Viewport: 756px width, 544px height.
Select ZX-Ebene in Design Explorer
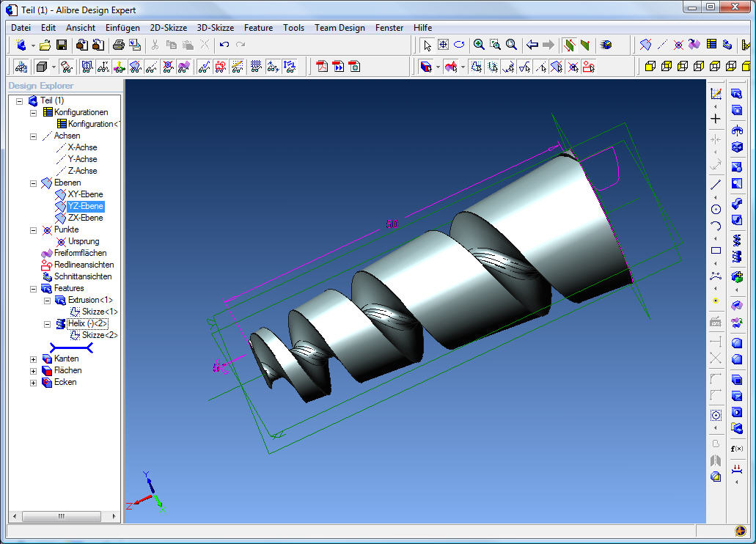(x=85, y=218)
